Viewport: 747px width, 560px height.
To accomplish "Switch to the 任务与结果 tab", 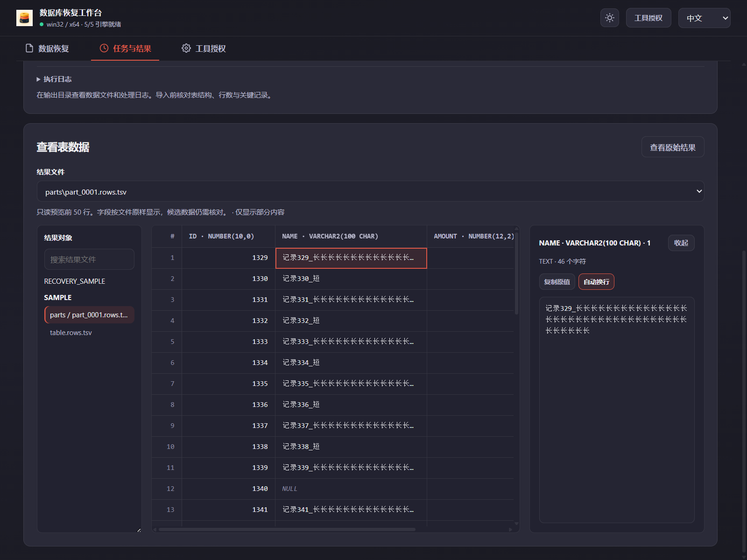I will click(x=125, y=49).
